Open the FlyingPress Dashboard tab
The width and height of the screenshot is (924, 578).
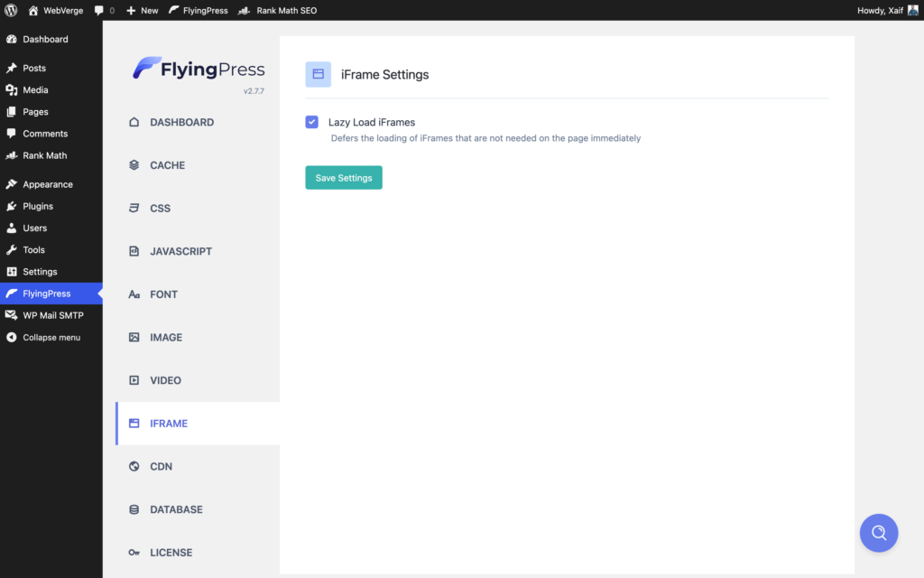point(180,121)
